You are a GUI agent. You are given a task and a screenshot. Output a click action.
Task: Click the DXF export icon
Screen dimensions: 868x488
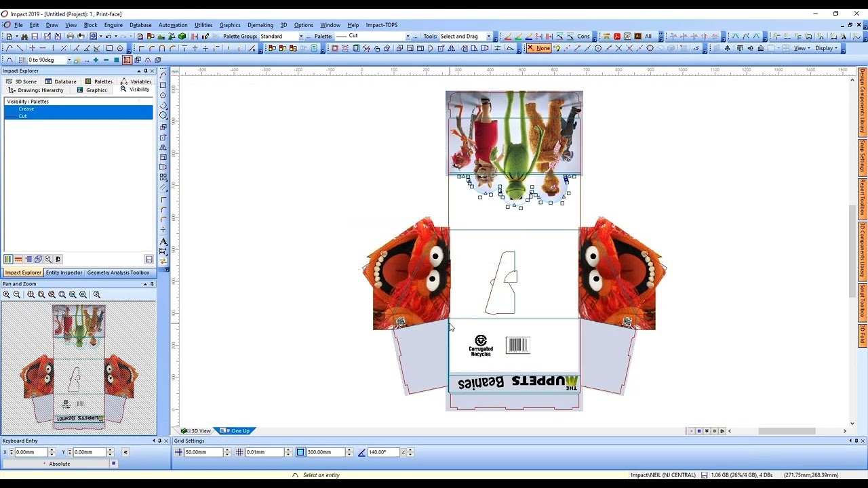627,36
